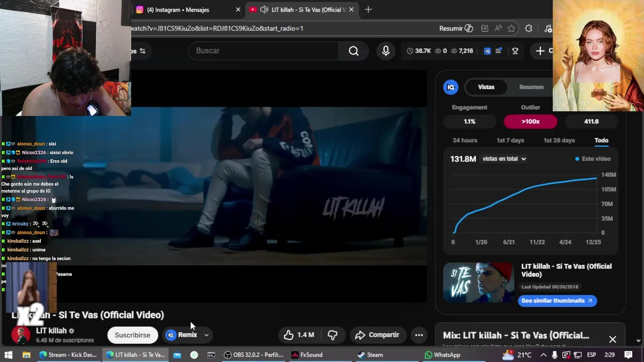Open browser extensions puzzle icon
The width and height of the screenshot is (644, 362).
point(529,28)
